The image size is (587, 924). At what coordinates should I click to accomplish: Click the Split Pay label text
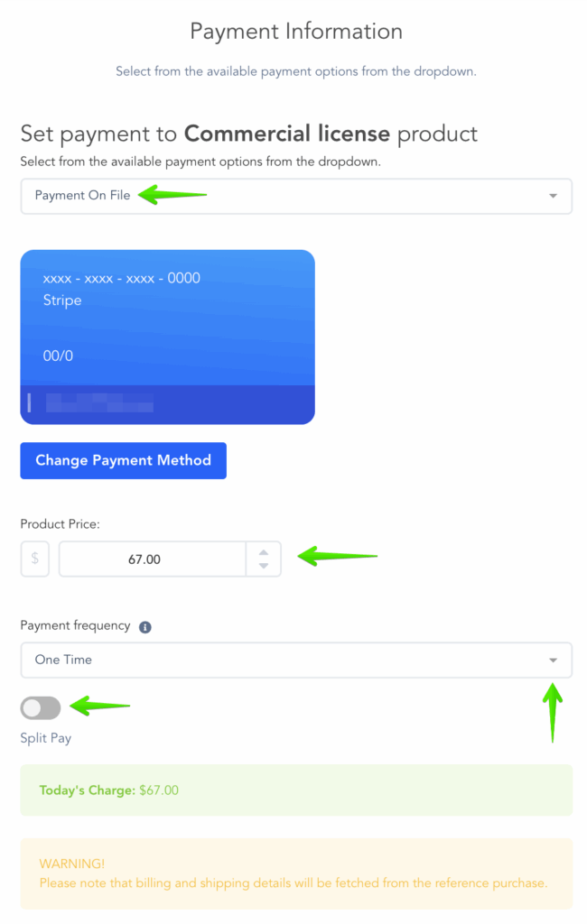pyautogui.click(x=45, y=738)
